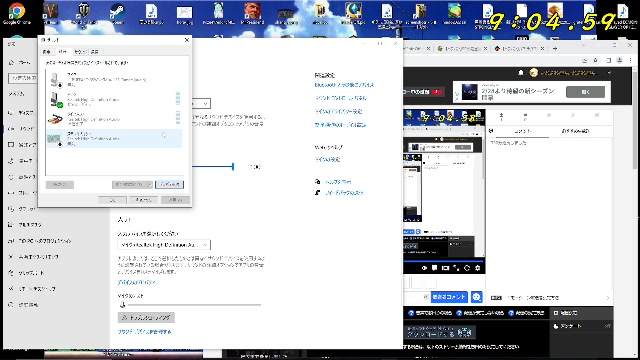Click the first help question-mark link below player
The height and width of the screenshot is (360, 640).
(431, 313)
